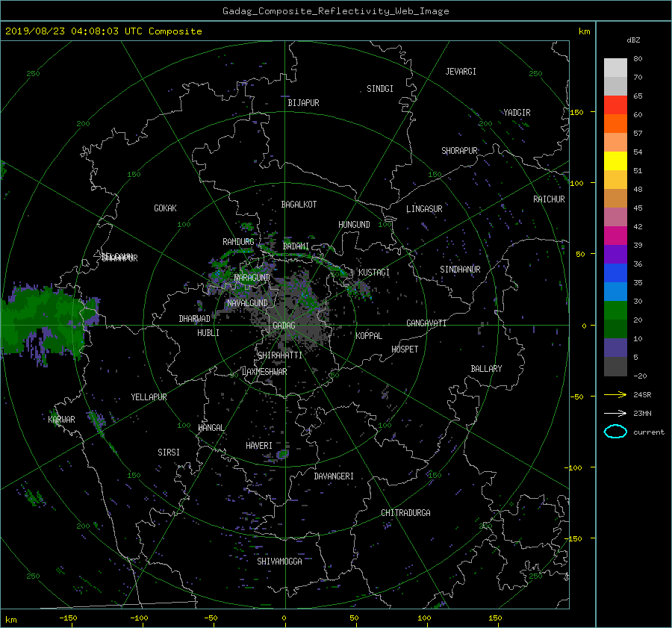This screenshot has height=628, width=672.
Task: Click the SHORAPUR city label
Action: click(x=459, y=151)
